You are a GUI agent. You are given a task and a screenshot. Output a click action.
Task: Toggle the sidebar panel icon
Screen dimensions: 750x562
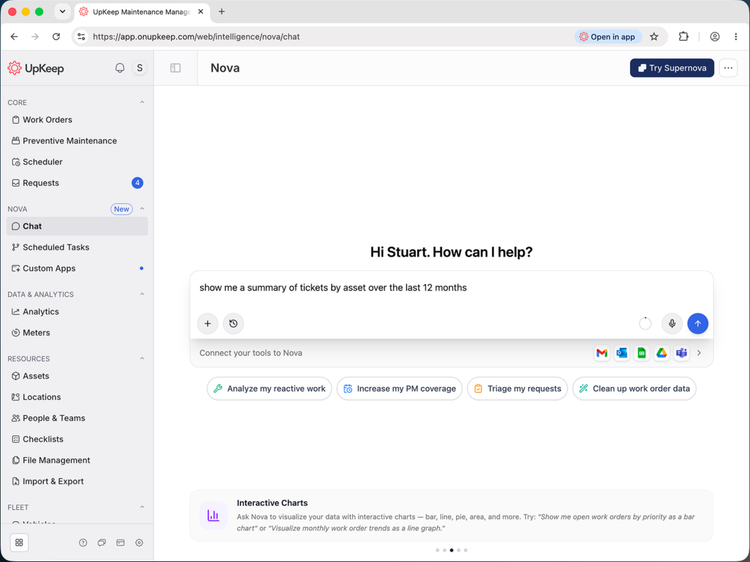(x=176, y=68)
